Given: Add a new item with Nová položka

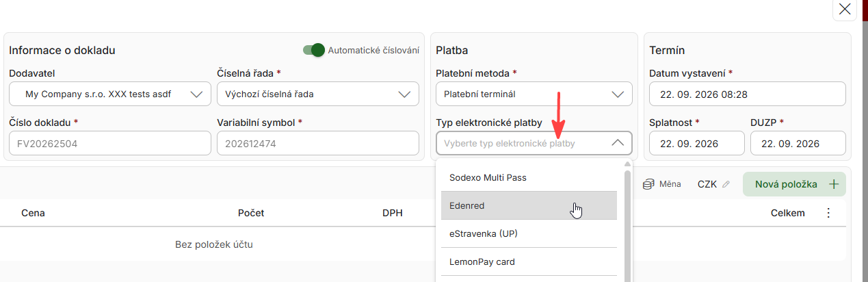Looking at the screenshot, I should click(x=794, y=184).
